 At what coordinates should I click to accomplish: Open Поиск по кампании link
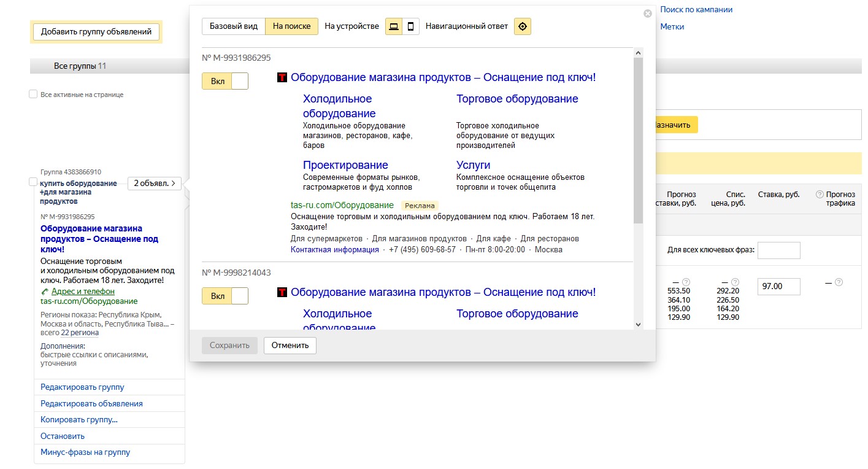(x=696, y=10)
